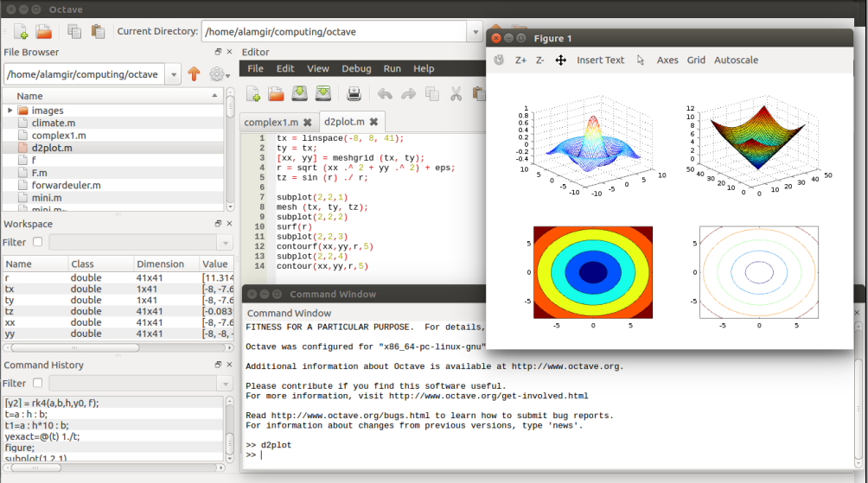Open the Debug menu in Editor
Image resolution: width=868 pixels, height=483 pixels.
356,68
